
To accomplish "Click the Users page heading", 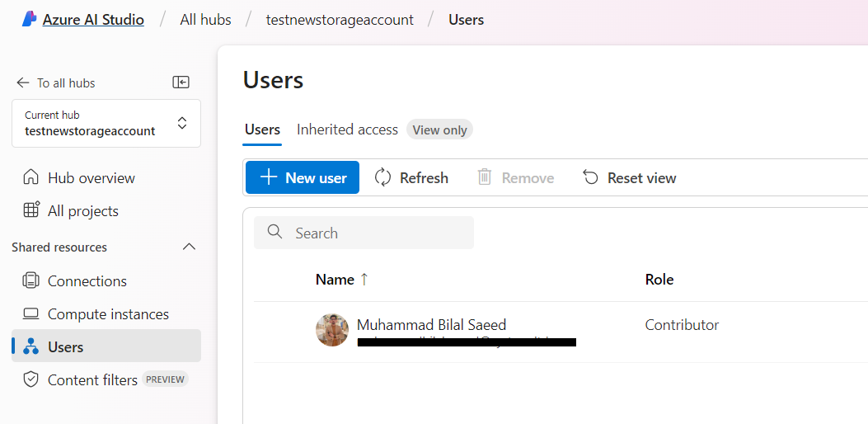I will click(273, 80).
